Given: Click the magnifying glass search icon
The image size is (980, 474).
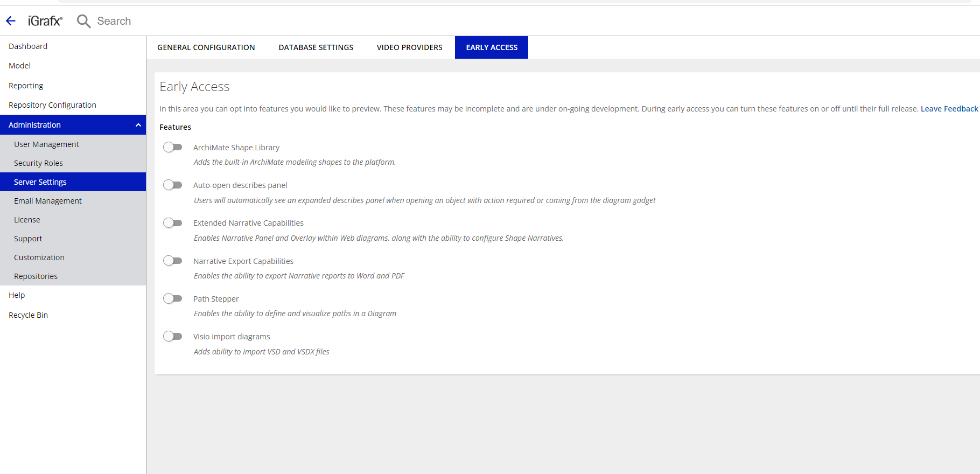Looking at the screenshot, I should click(x=83, y=21).
